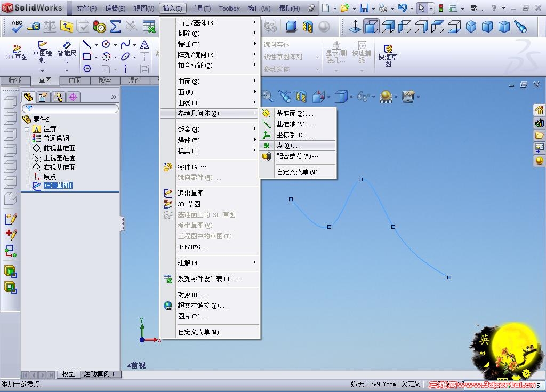This screenshot has height=392, width=546.
Task: Select the Polygon sketch tool
Action: point(87,68)
